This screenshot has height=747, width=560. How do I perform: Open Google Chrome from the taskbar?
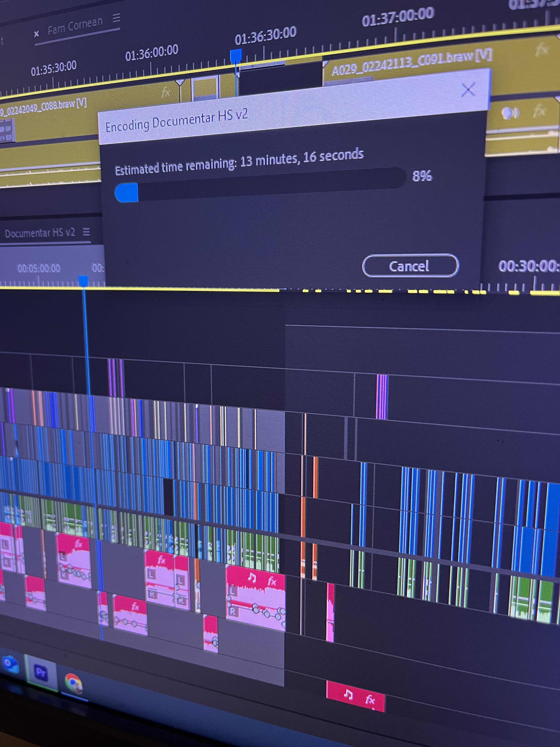(x=73, y=683)
